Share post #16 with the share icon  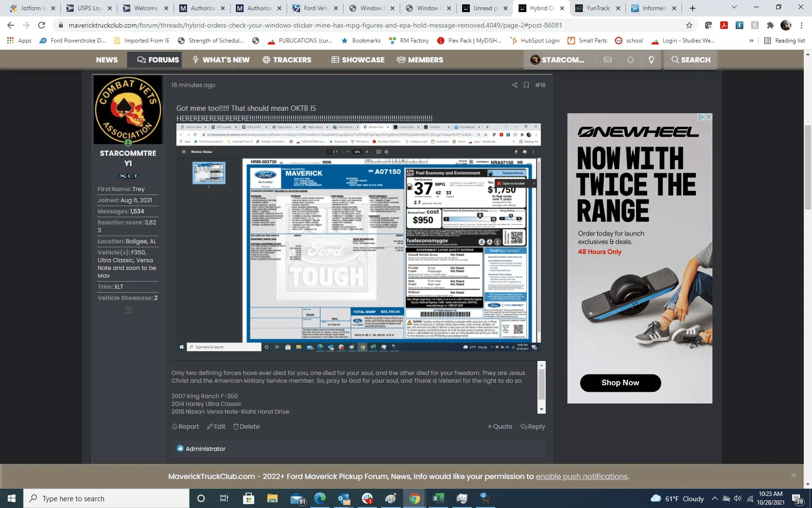(x=515, y=85)
